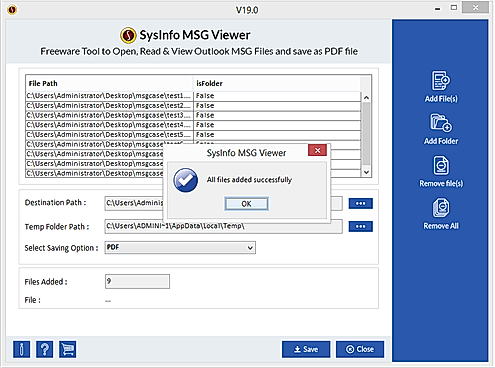Click the blue checkmark icon in dialog

point(186,180)
